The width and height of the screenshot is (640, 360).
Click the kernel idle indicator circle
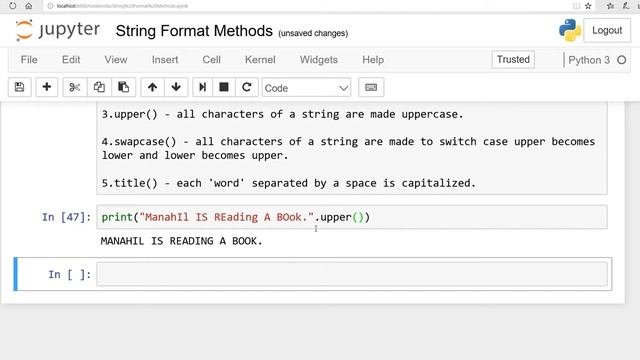[622, 60]
